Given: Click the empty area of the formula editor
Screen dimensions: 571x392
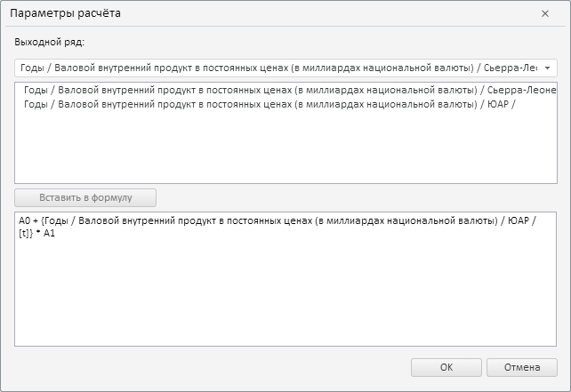Looking at the screenshot, I should 285,293.
